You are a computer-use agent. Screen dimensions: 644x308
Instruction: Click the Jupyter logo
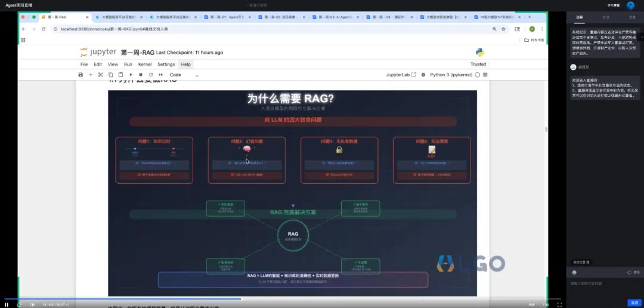(98, 52)
